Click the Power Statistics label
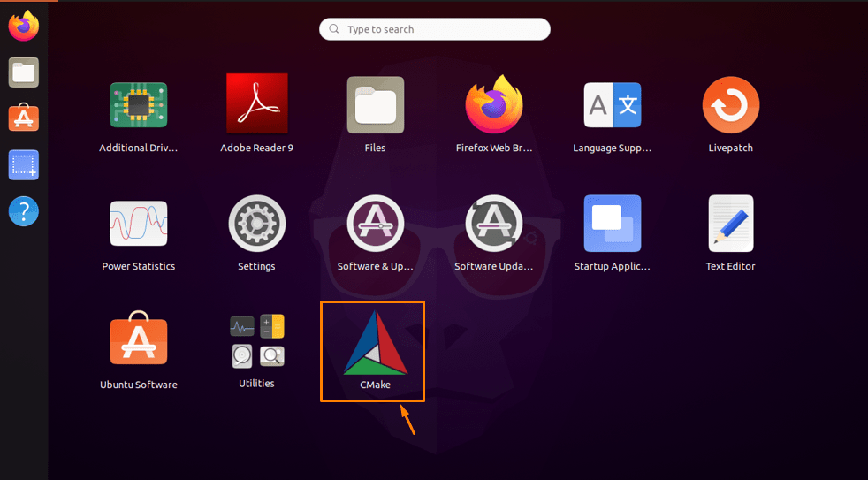This screenshot has height=480, width=868. click(x=139, y=266)
